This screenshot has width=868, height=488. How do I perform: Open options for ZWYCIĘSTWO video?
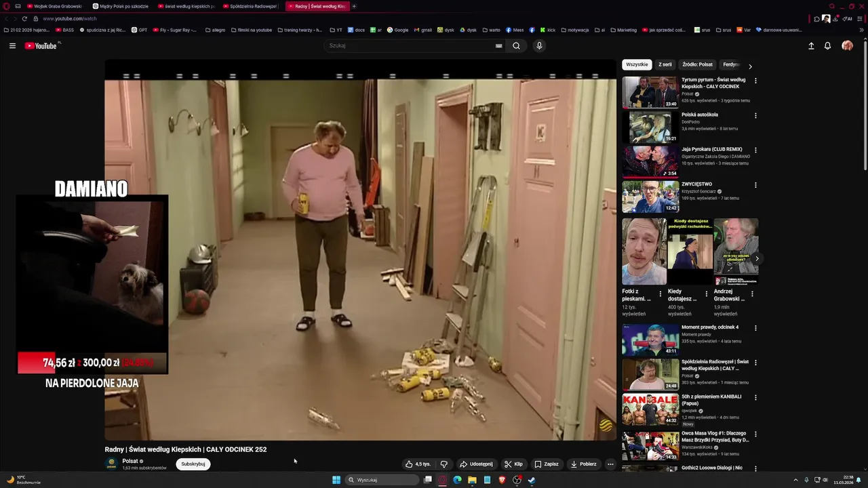(x=755, y=184)
